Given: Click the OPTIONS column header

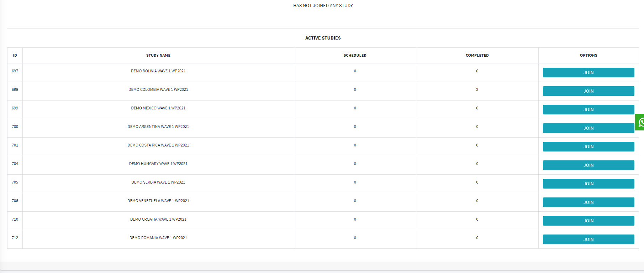Looking at the screenshot, I should point(588,55).
